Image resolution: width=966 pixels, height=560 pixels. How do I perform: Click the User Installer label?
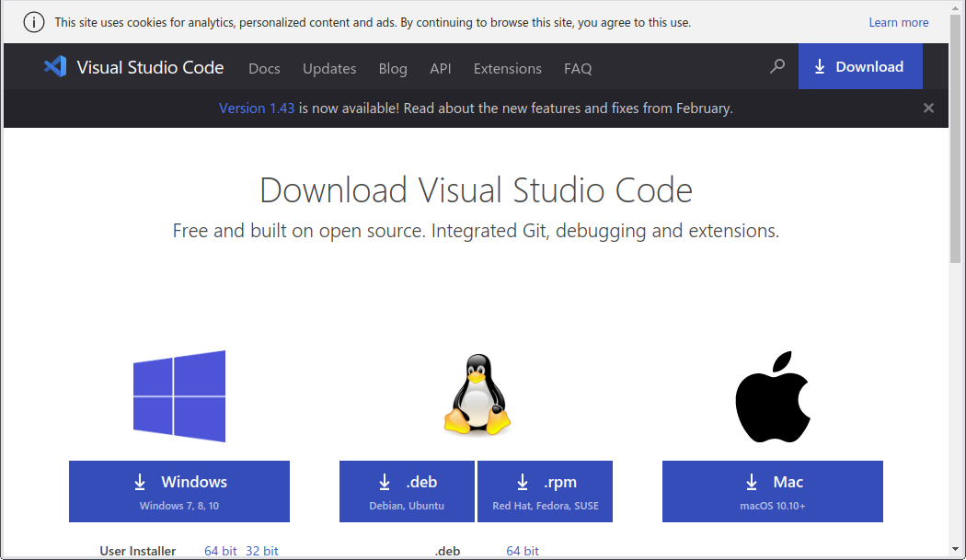tap(138, 551)
